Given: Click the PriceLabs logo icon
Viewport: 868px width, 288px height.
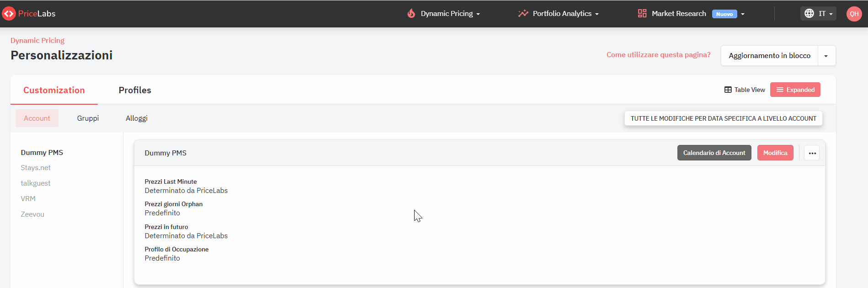Looking at the screenshot, I should [x=9, y=14].
